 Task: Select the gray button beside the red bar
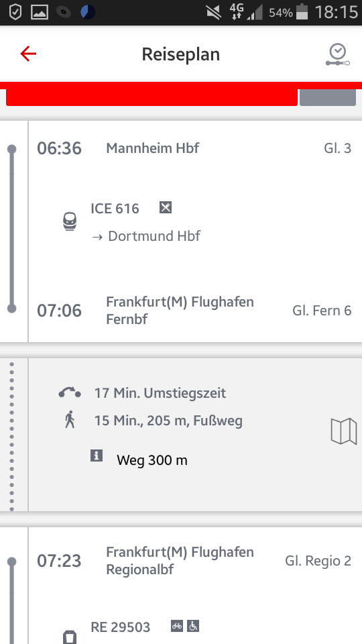[x=328, y=97]
